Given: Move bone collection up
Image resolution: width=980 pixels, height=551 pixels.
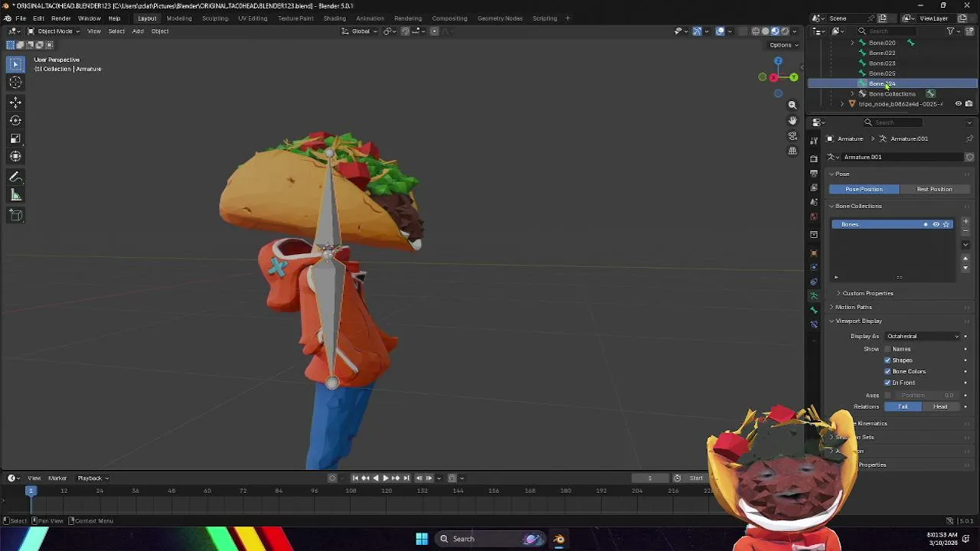Looking at the screenshot, I should (965, 259).
